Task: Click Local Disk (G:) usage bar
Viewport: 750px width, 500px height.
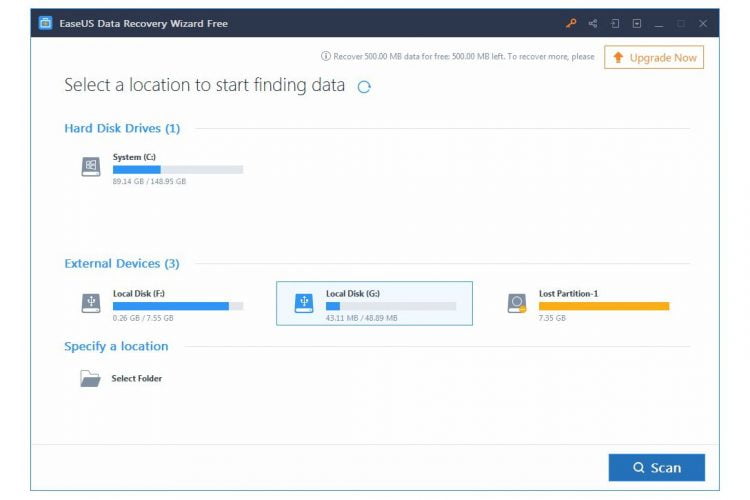Action: pos(391,306)
